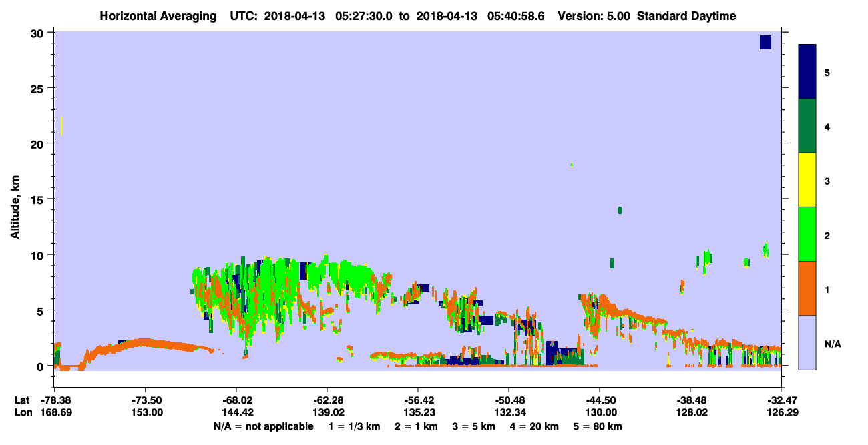
Task: Click latitude value -50.48
Action: coord(508,400)
